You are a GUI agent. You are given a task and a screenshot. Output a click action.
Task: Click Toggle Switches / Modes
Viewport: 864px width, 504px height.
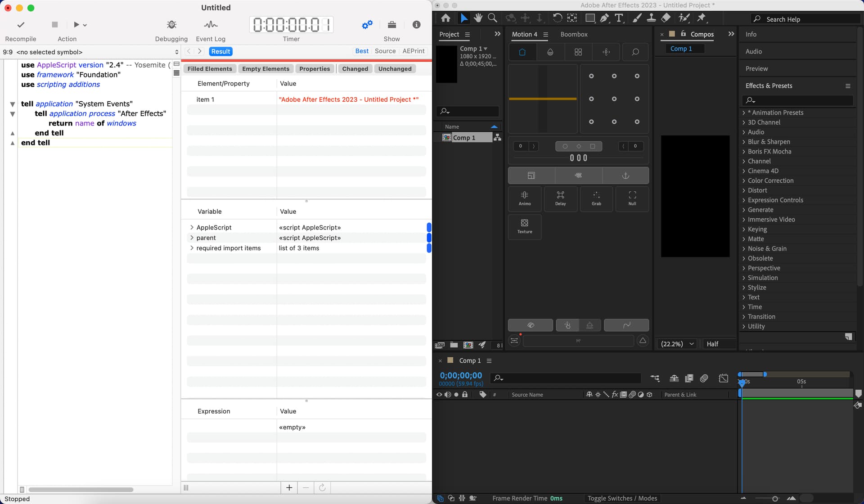coord(622,498)
